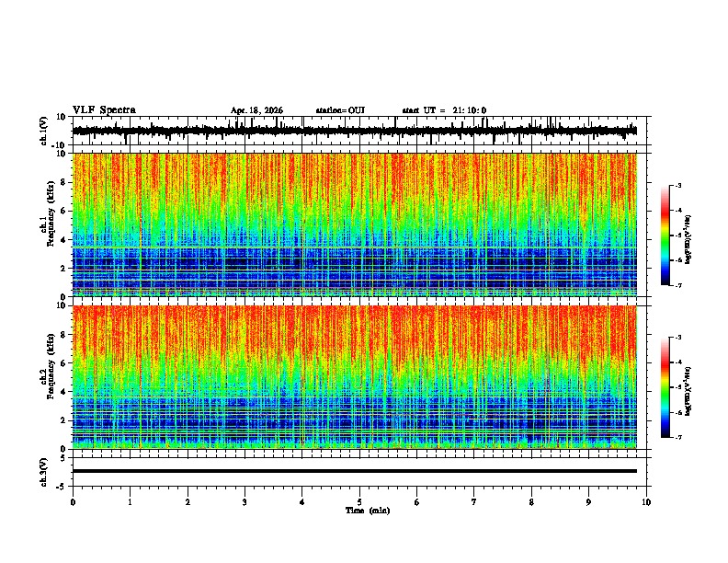Screen dimensions: 728x563
Task: Click the 'station=OUI' header label
Action: point(340,110)
